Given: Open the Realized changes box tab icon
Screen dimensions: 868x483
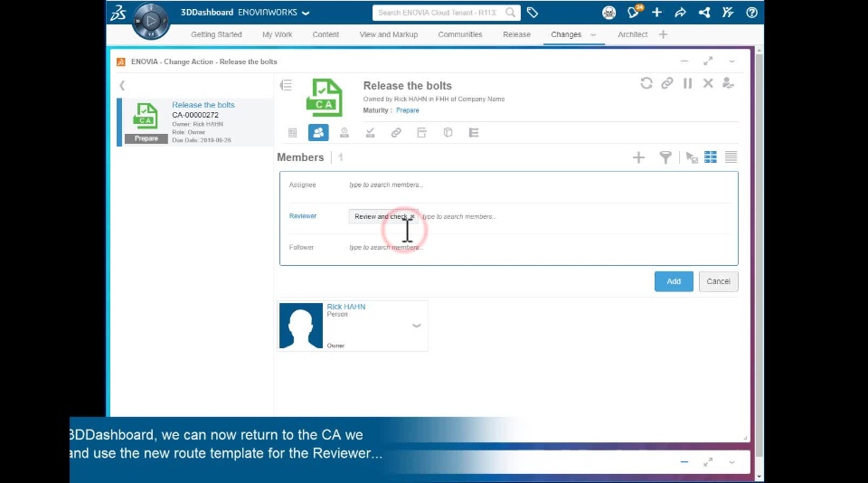Looking at the screenshot, I should (x=448, y=132).
